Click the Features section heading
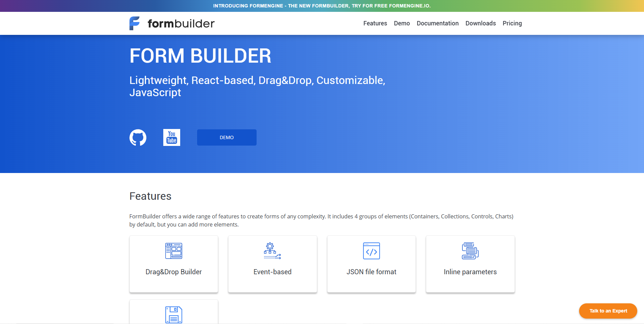Screen dimensions: 644x324 point(150,196)
